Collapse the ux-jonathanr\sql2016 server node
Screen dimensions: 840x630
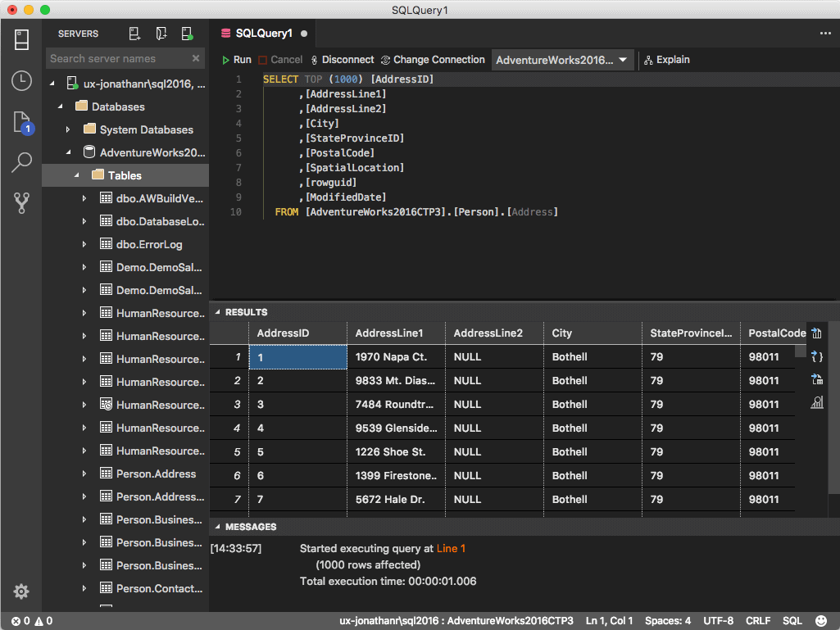(x=52, y=84)
